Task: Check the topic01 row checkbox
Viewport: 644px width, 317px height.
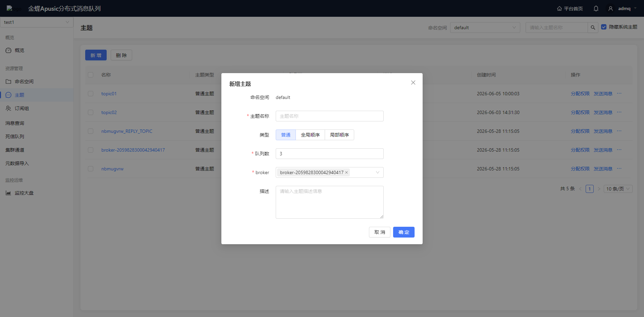Action: pyautogui.click(x=91, y=94)
